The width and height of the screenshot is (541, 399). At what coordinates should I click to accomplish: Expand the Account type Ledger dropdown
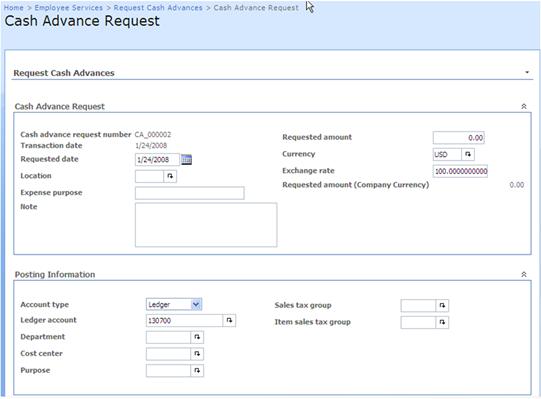point(196,304)
